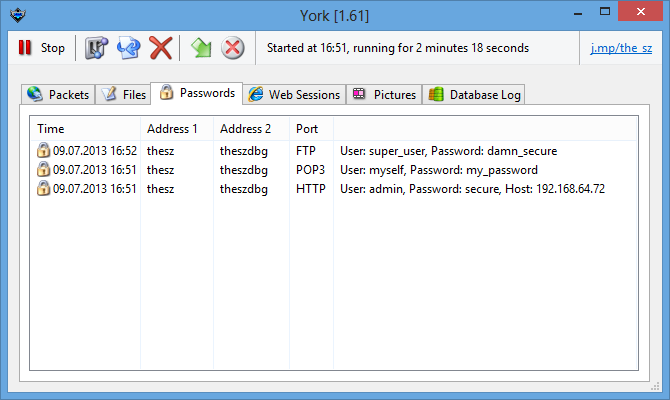This screenshot has height=400, width=670.
Task: Click the red X delete icon
Action: tap(161, 48)
